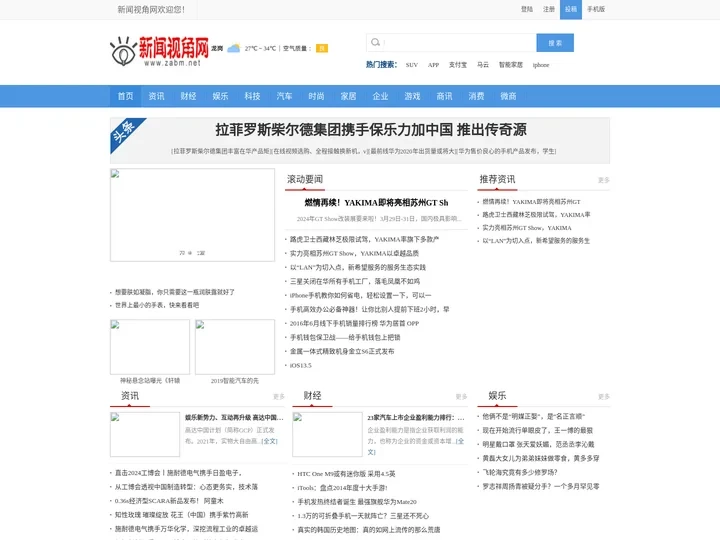Image resolution: width=720 pixels, height=540 pixels.
Task: Open the 消费 navigation item
Action: (x=476, y=96)
